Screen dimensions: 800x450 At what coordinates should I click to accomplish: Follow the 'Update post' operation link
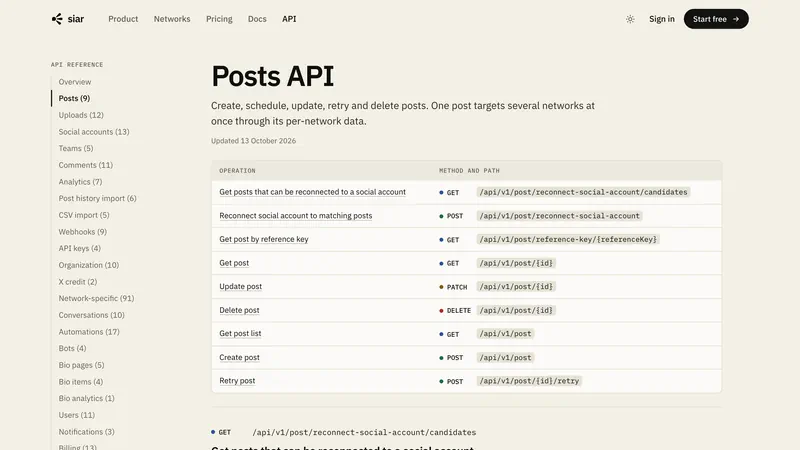pos(240,287)
